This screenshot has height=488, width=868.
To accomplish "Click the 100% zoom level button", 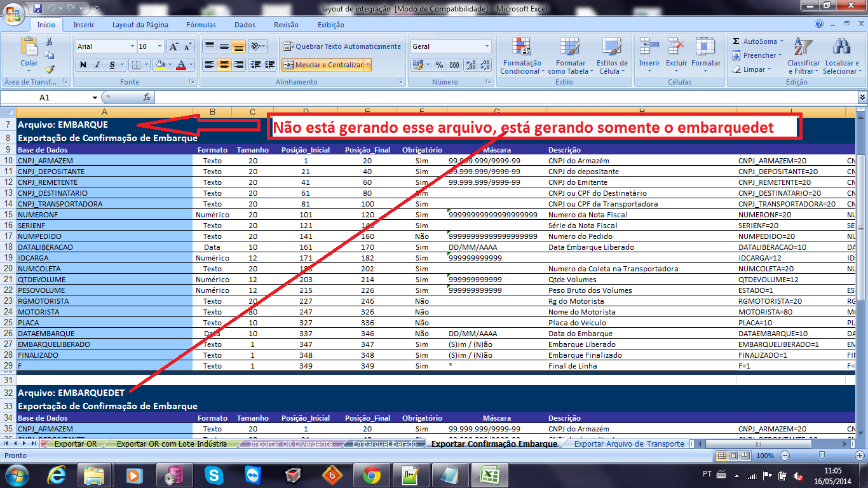I will (x=765, y=456).
